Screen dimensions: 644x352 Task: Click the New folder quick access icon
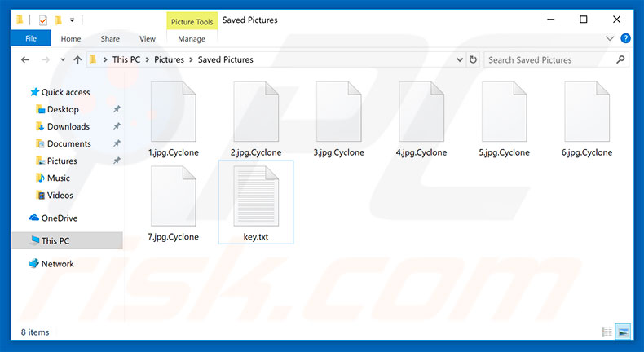59,20
